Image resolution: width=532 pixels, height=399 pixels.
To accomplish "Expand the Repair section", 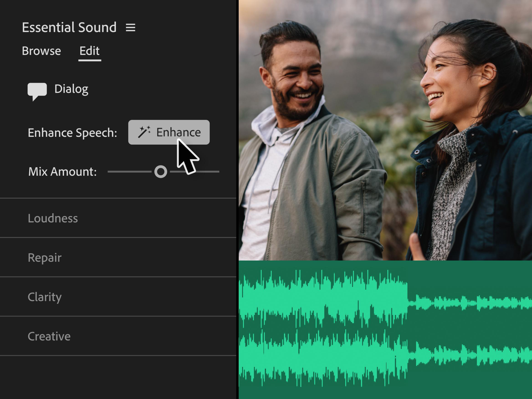I will coord(118,257).
